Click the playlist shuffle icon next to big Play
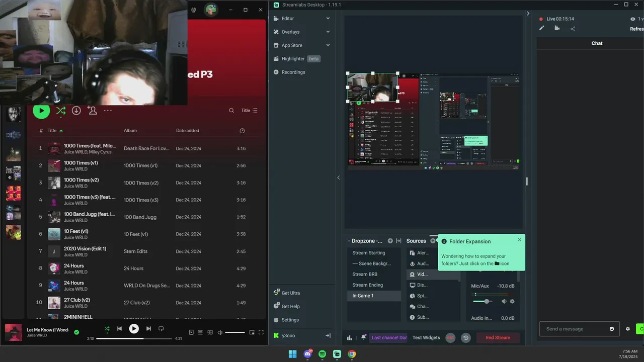644x362 pixels. [x=61, y=111]
